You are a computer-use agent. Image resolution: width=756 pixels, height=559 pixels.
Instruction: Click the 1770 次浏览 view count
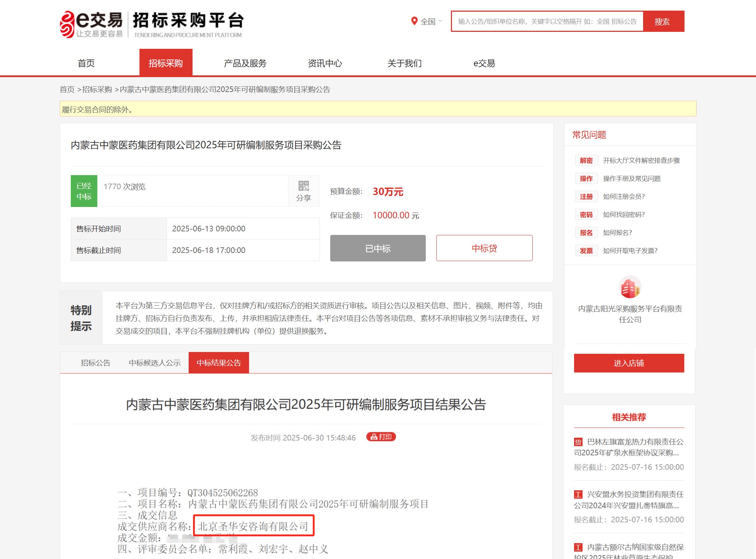[125, 186]
